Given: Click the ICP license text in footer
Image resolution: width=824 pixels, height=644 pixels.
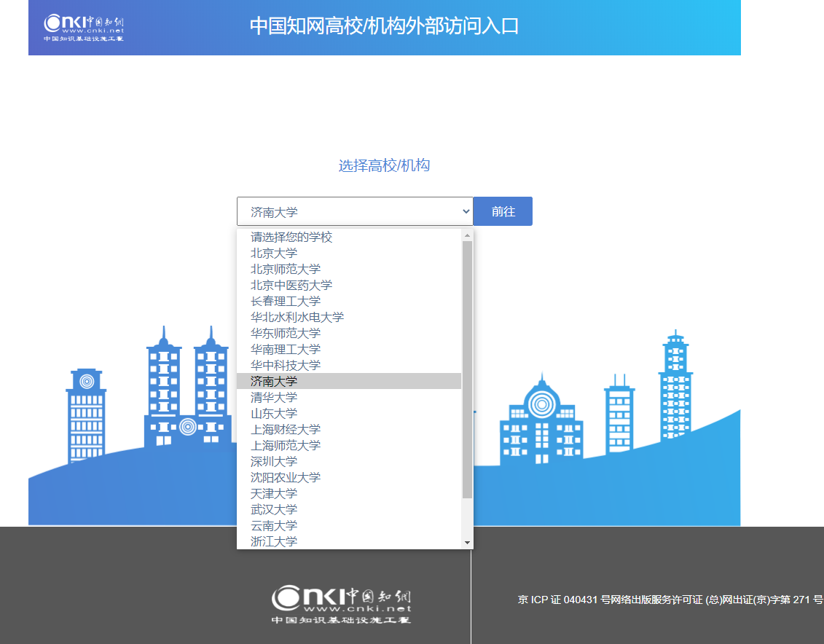Looking at the screenshot, I should tap(670, 600).
